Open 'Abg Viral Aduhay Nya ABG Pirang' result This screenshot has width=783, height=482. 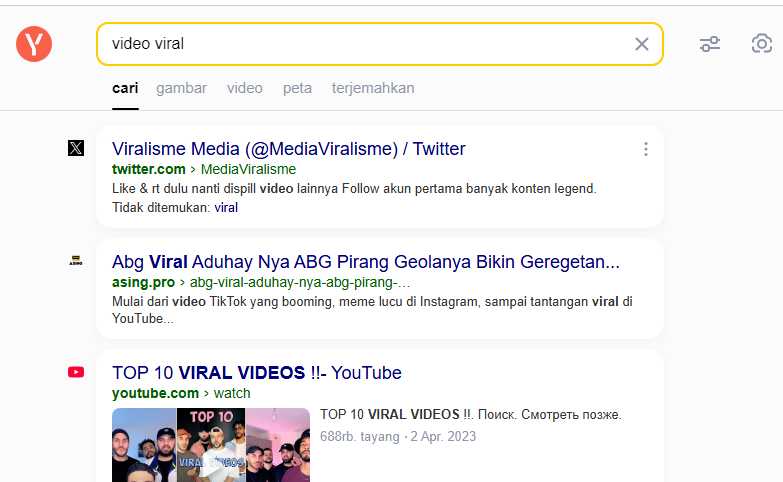click(x=366, y=262)
